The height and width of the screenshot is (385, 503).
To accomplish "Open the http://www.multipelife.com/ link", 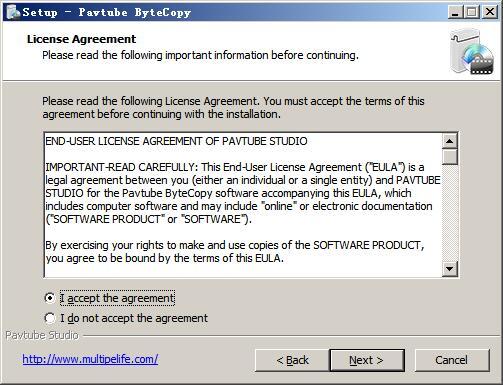I will (90, 359).
